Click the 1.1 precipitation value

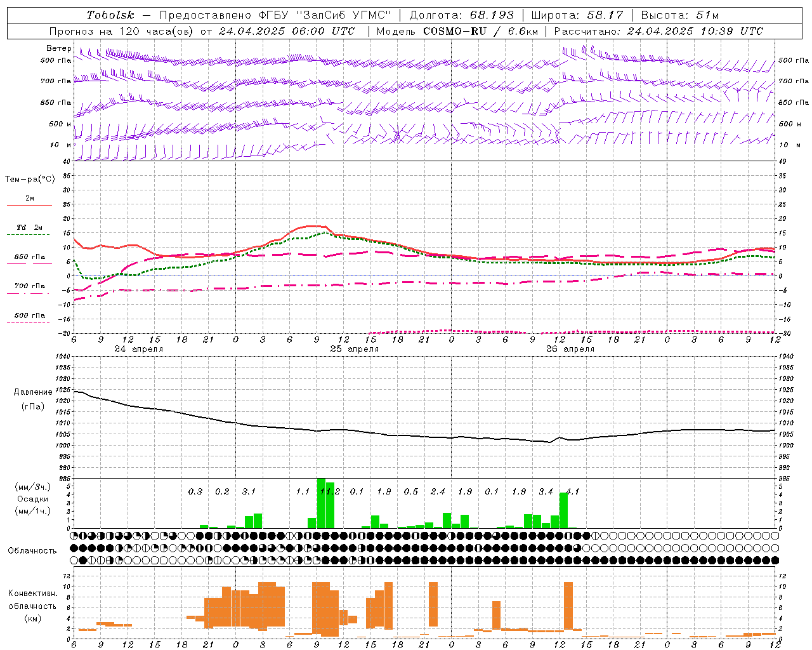303,491
